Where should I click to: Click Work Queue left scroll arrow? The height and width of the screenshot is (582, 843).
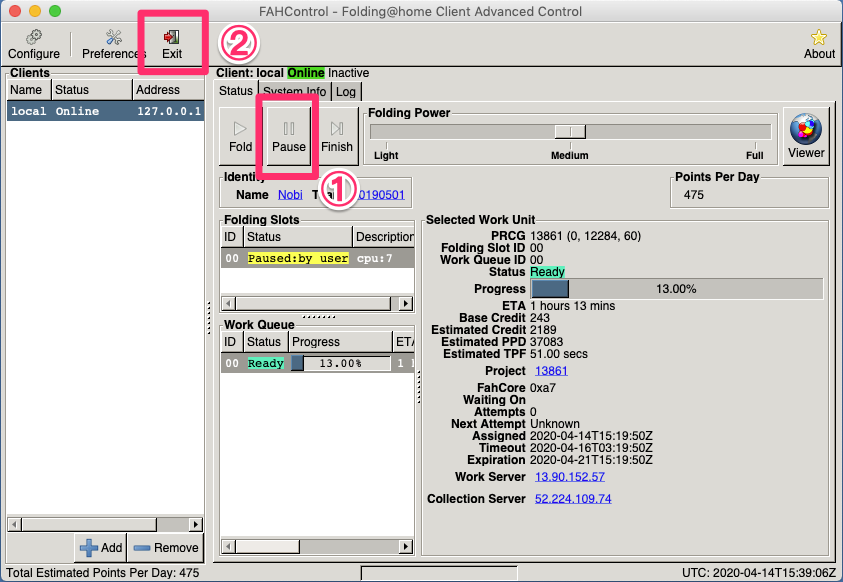pyautogui.click(x=228, y=547)
